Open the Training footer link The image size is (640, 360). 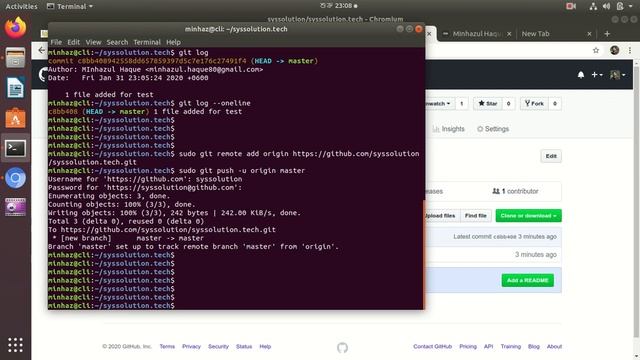click(511, 347)
